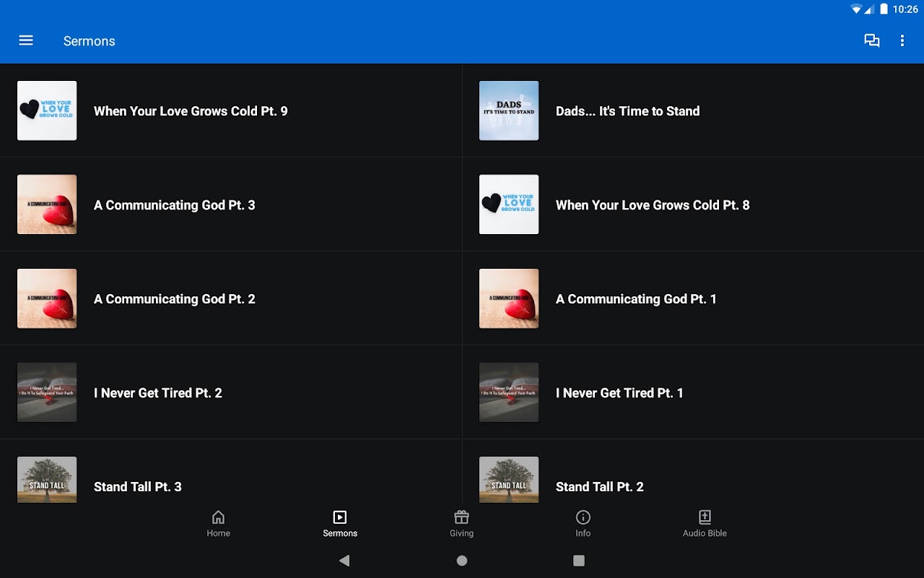Open thumbnail for Stand Tall Pt. 2
This screenshot has height=578, width=924.
pos(509,480)
